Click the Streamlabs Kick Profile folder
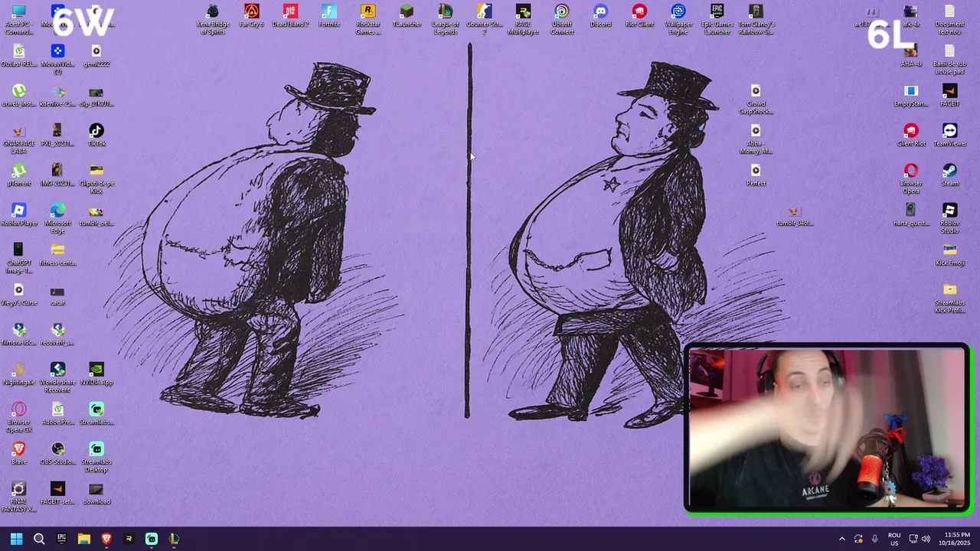Screen dimensions: 980x551 (x=950, y=298)
